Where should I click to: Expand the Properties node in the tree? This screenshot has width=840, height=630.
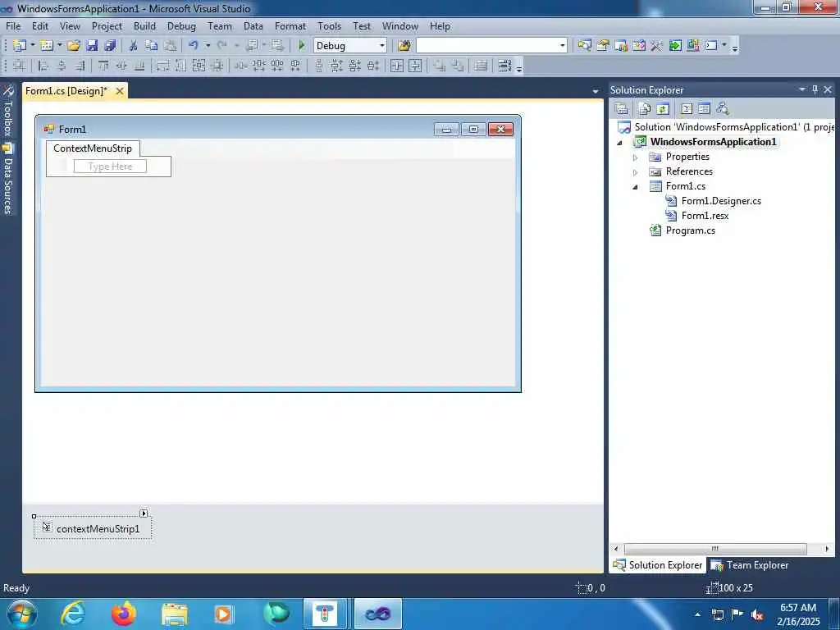(636, 157)
